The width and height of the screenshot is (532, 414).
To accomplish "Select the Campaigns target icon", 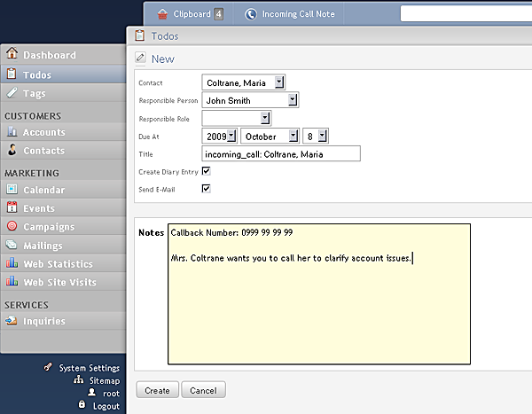I will (x=12, y=226).
